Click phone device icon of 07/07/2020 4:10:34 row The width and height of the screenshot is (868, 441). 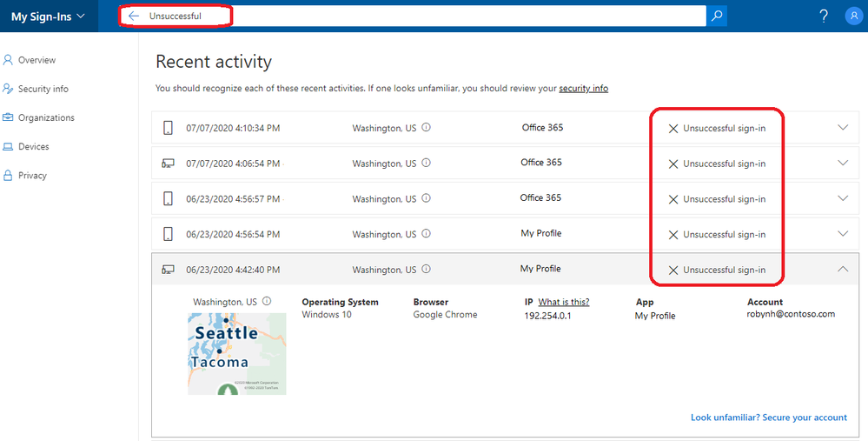[168, 128]
